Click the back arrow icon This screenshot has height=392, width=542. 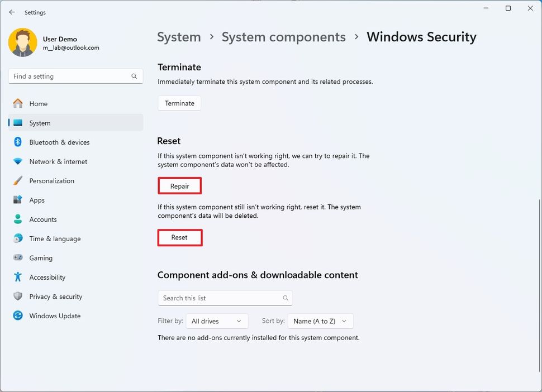pos(12,12)
